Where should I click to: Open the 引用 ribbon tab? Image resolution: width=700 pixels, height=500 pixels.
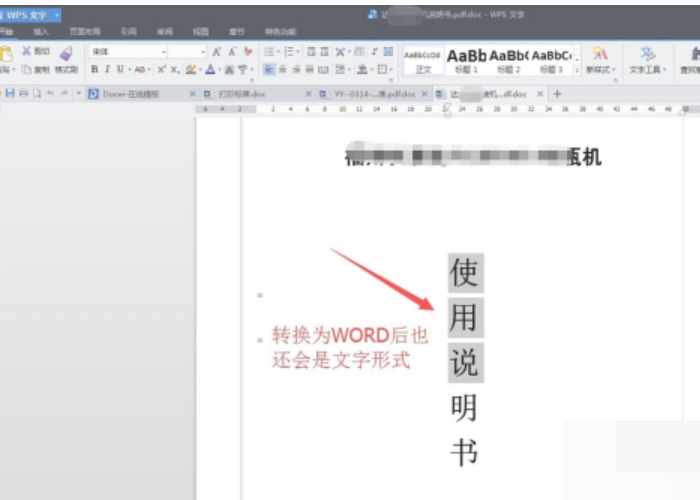[129, 32]
